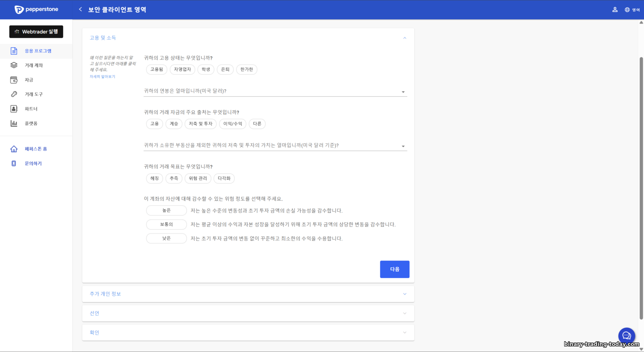Image resolution: width=644 pixels, height=352 pixels.
Task: Switch language using globe 영어 selector
Action: pyautogui.click(x=632, y=9)
